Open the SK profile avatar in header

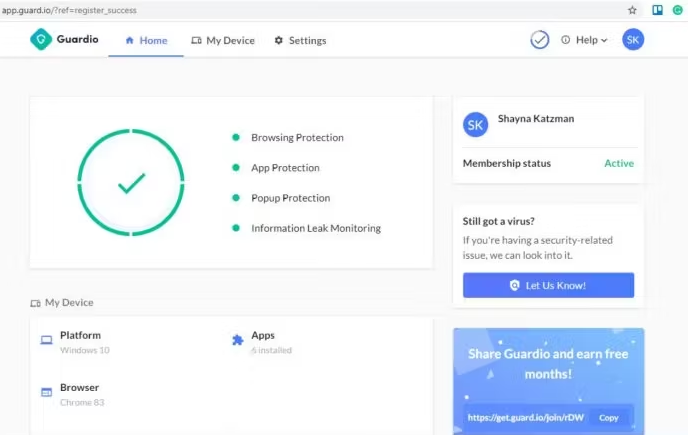633,40
